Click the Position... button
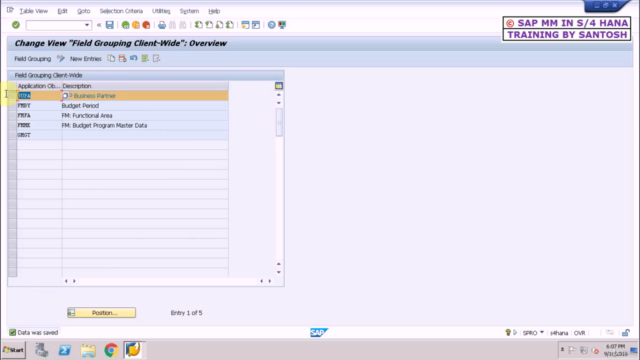 point(101,313)
